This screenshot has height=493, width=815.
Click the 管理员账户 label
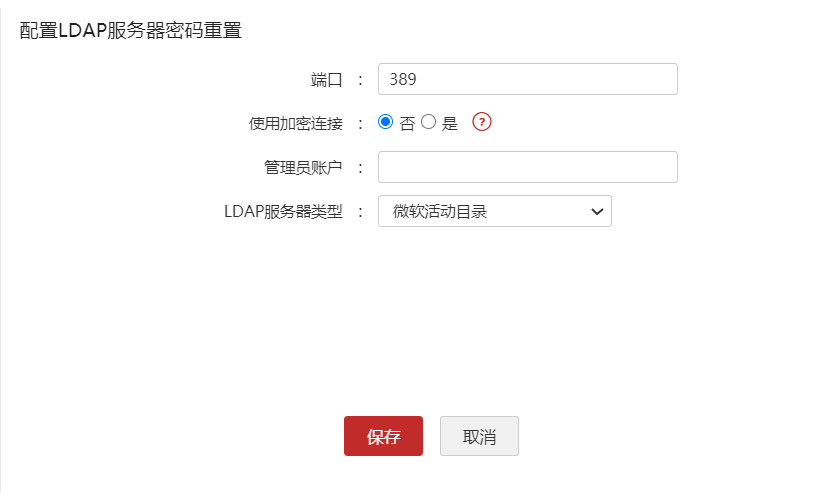pos(303,167)
